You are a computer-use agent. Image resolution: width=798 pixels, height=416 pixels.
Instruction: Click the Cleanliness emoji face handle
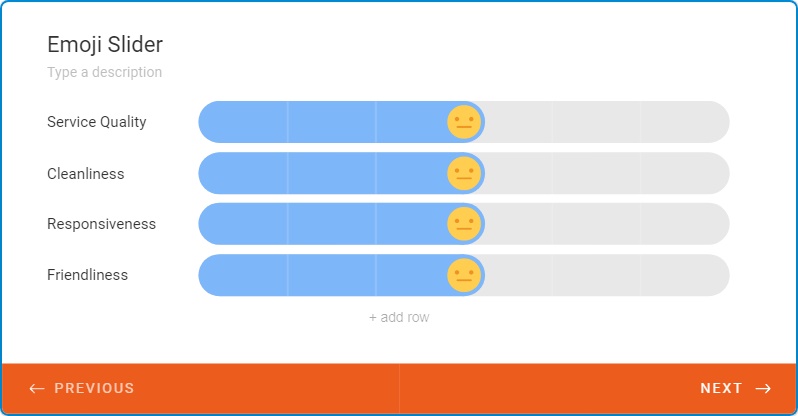(x=464, y=173)
